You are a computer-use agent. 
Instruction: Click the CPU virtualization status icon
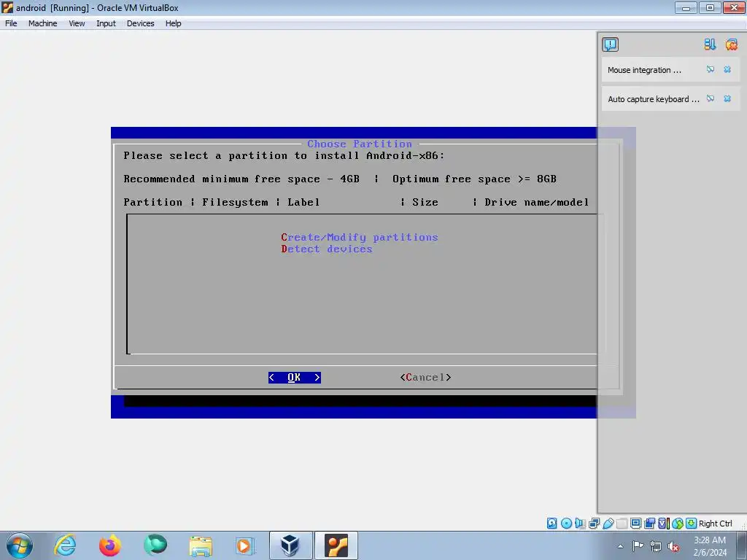point(663,524)
